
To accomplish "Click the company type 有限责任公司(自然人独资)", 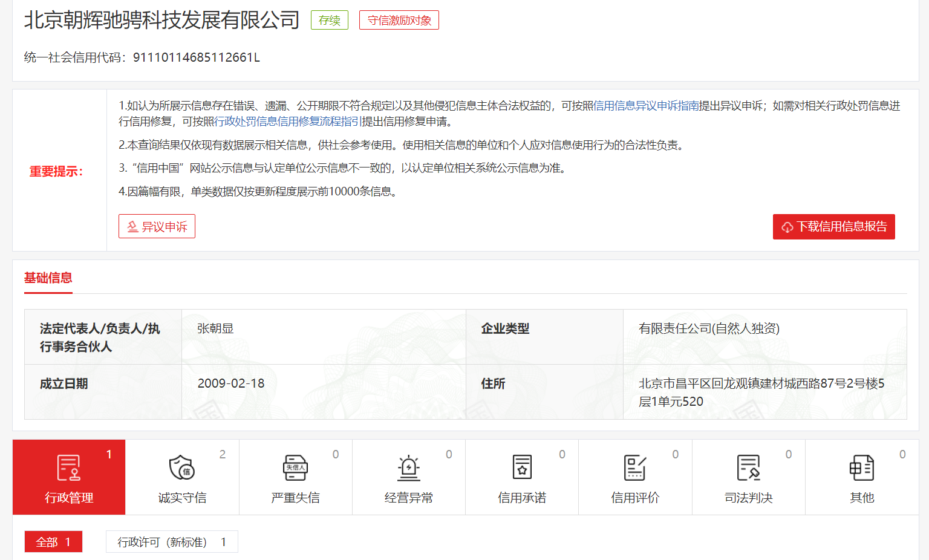I will (709, 328).
